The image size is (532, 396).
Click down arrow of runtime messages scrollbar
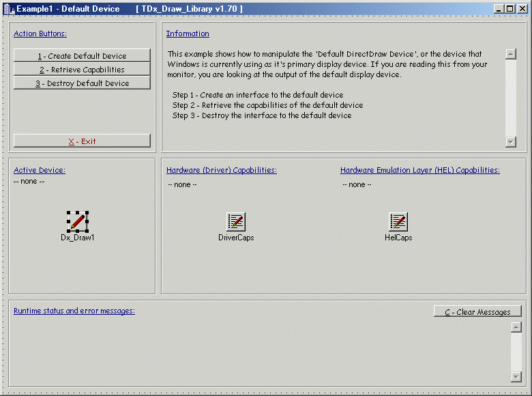(x=516, y=377)
